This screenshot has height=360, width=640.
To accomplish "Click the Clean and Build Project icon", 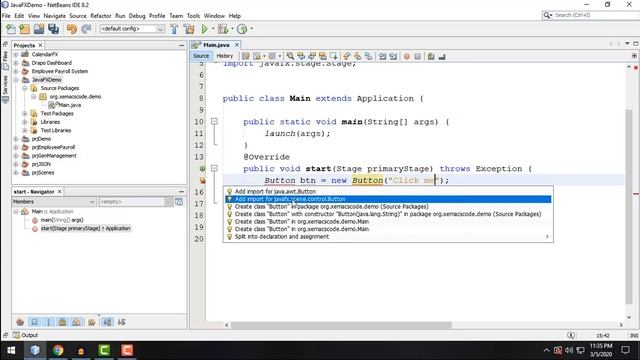I will coord(189,29).
